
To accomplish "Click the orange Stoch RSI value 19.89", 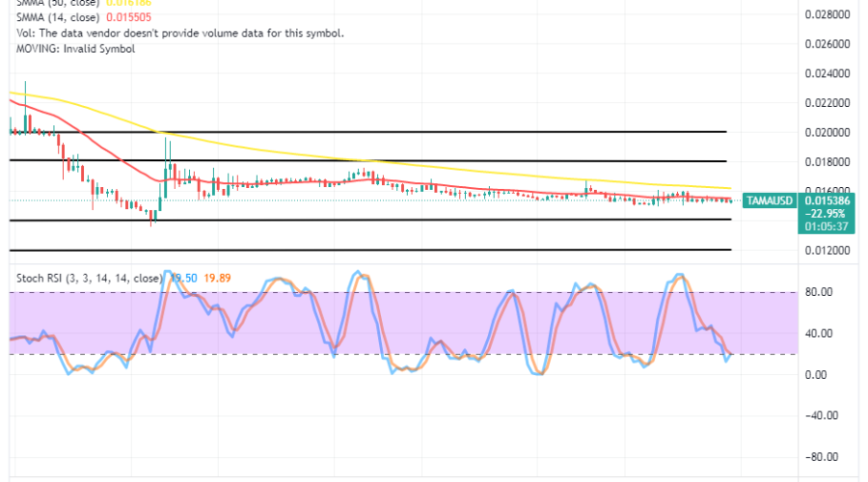I will [x=218, y=278].
